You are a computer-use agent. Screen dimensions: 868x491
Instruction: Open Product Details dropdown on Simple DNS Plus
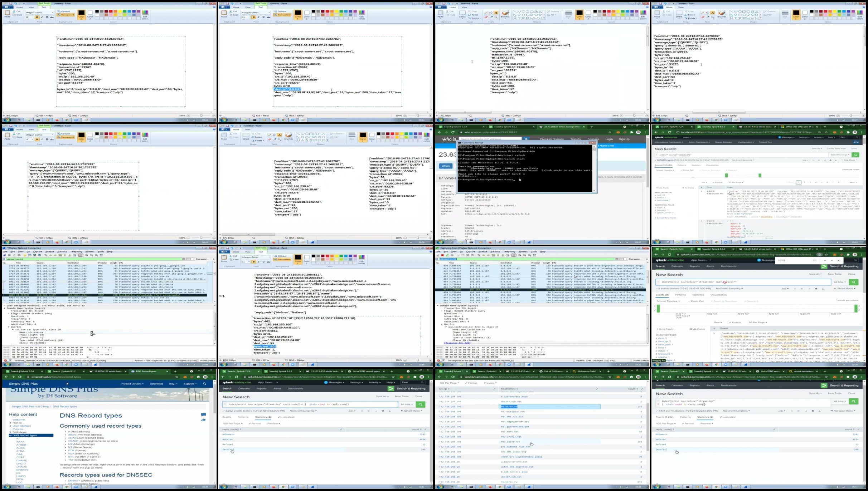click(x=132, y=384)
